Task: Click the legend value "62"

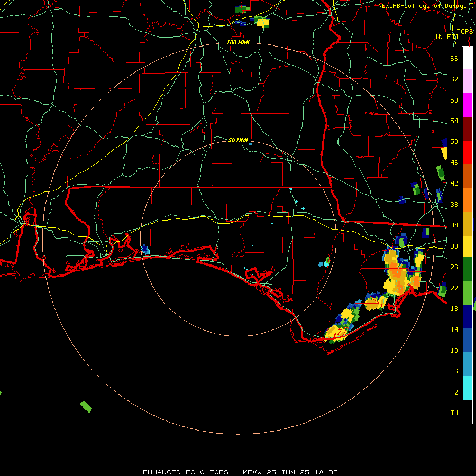Action: [454, 79]
